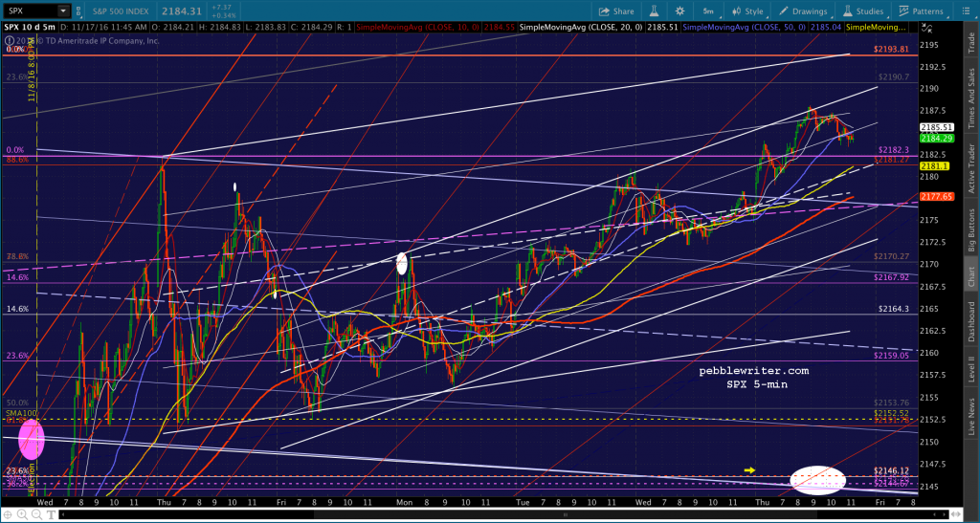This screenshot has width=980, height=523.
Task: Open the Drawings dropdown
Action: pyautogui.click(x=803, y=11)
